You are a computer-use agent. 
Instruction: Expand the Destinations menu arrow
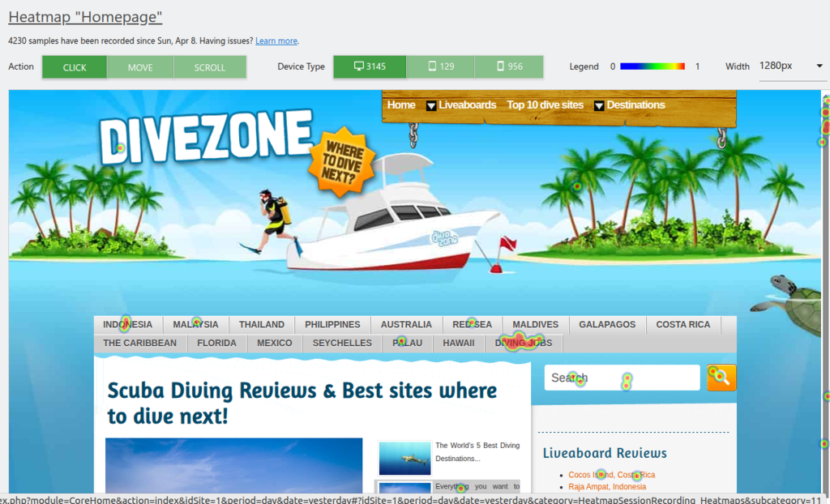pos(599,105)
